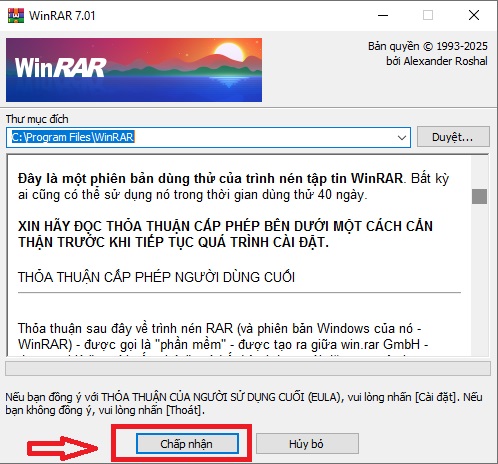498x464 pixels.
Task: Click the license text scrollbar thumb
Action: pos(479,196)
